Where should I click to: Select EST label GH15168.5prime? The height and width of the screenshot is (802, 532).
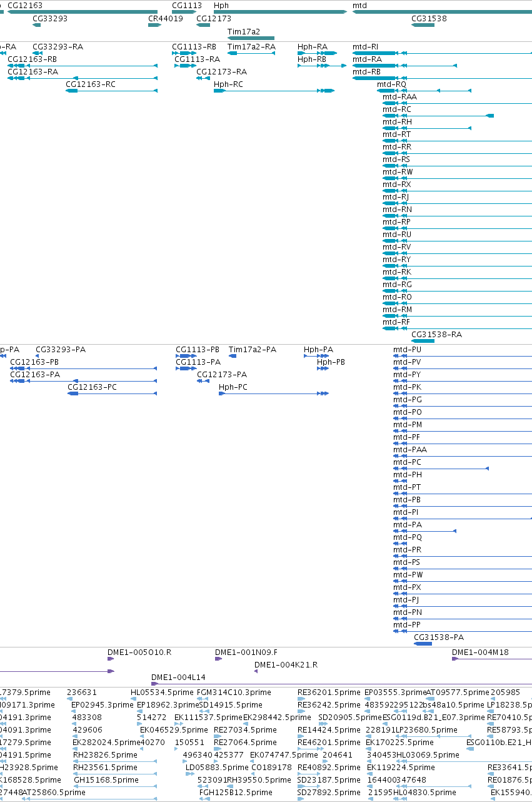click(x=105, y=780)
